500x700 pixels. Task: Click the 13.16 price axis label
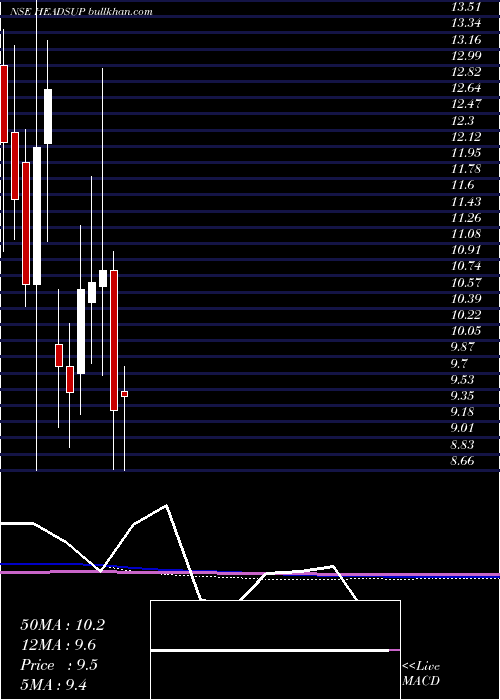(x=466, y=40)
